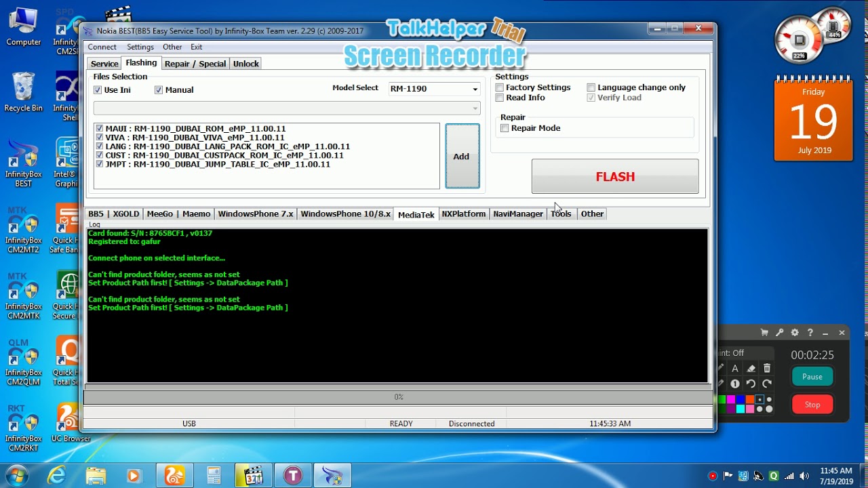The height and width of the screenshot is (488, 868).
Task: Click the recorder shopping cart icon
Action: (764, 333)
